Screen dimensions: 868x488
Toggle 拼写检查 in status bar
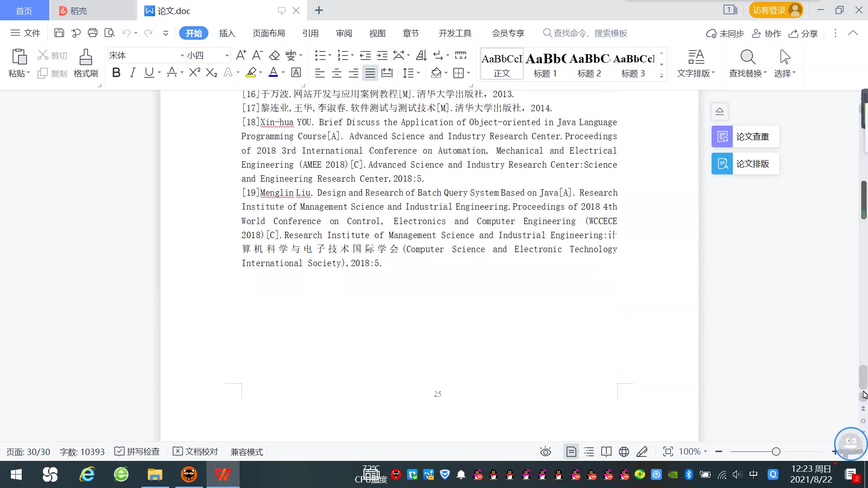[x=137, y=451]
